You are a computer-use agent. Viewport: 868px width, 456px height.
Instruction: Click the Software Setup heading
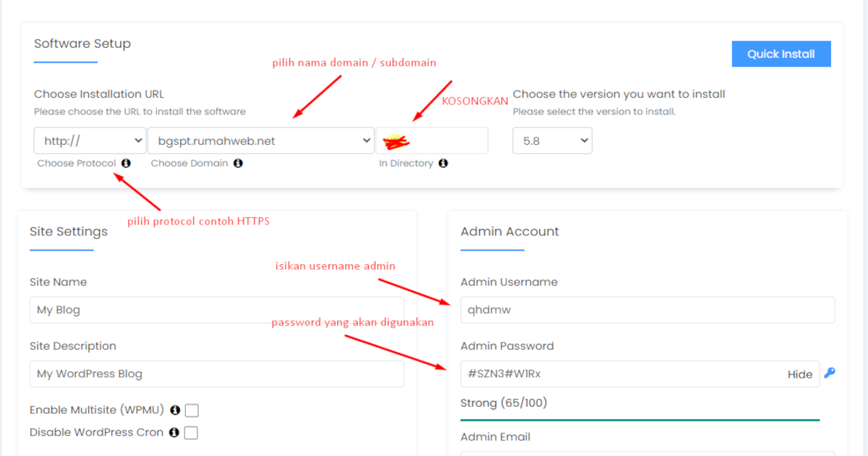(82, 43)
